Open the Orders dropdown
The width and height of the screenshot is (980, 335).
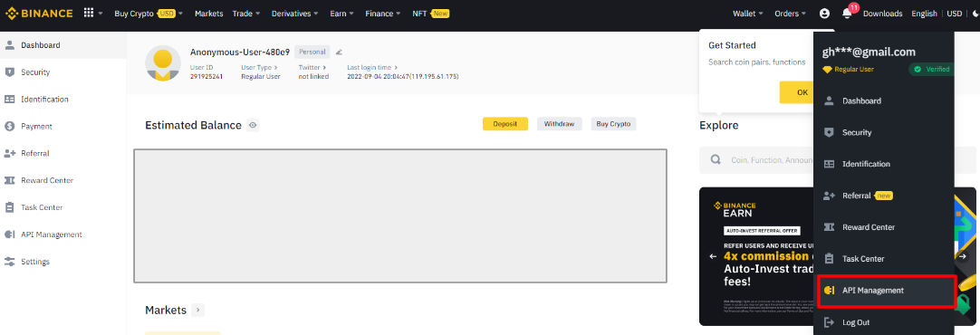[x=790, y=13]
